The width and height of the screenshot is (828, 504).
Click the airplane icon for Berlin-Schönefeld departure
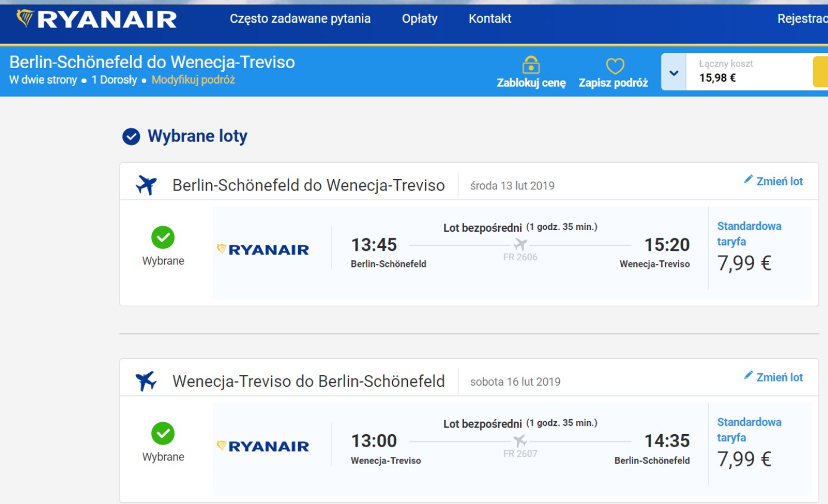tap(146, 185)
